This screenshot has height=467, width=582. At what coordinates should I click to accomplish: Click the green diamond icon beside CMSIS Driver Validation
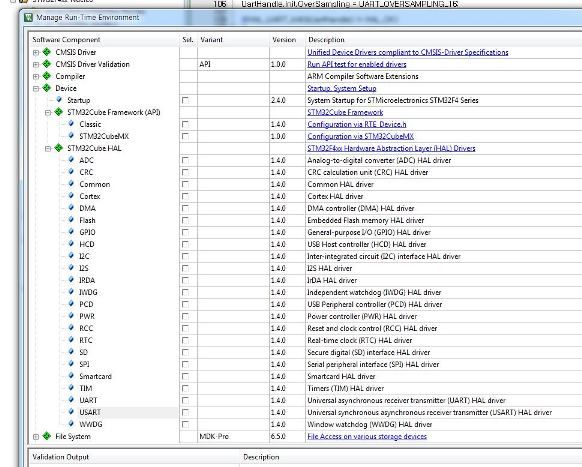coord(46,64)
